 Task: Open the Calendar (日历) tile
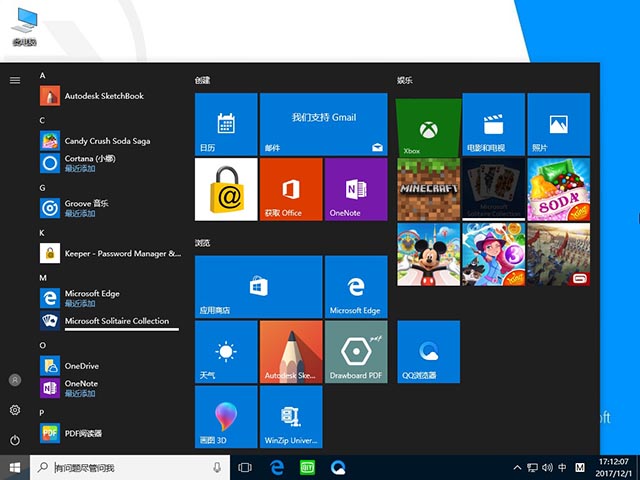(x=226, y=124)
